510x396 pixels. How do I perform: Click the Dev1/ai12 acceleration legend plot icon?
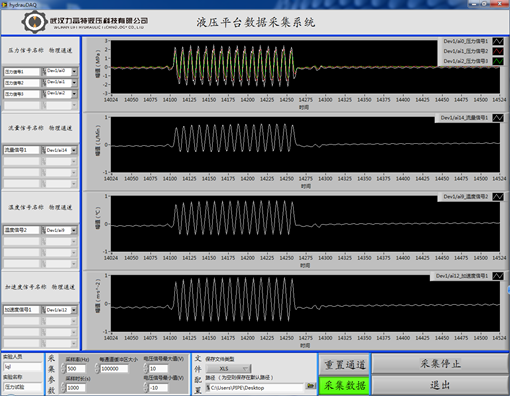click(x=498, y=276)
